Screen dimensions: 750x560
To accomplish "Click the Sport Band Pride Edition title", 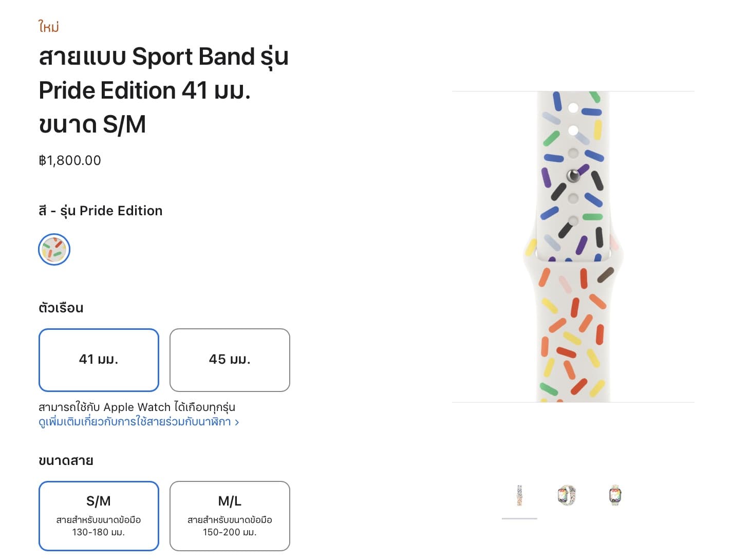I will [x=163, y=90].
